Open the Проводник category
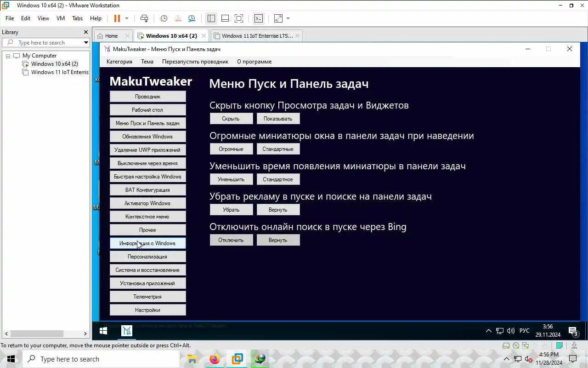 tap(147, 97)
